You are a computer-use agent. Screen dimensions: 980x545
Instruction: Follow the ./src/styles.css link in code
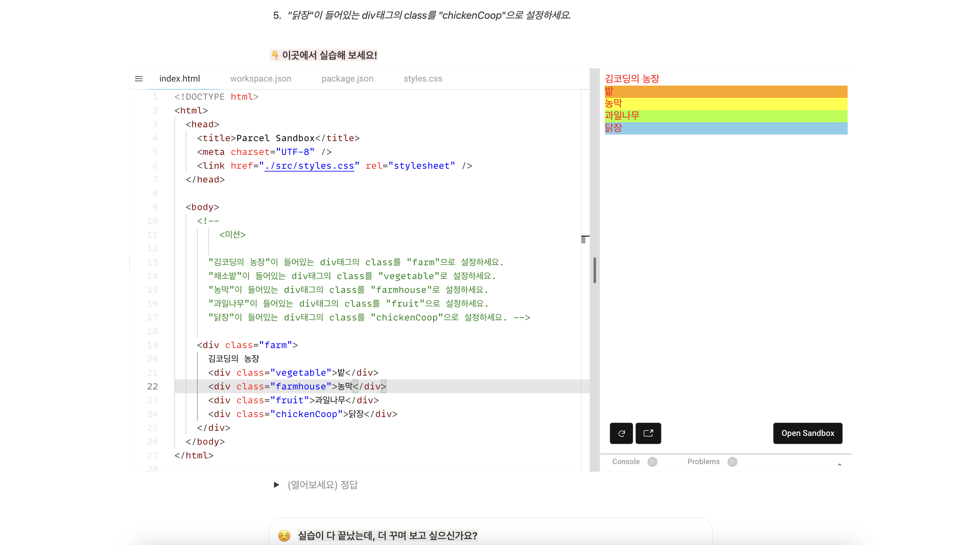pos(309,166)
